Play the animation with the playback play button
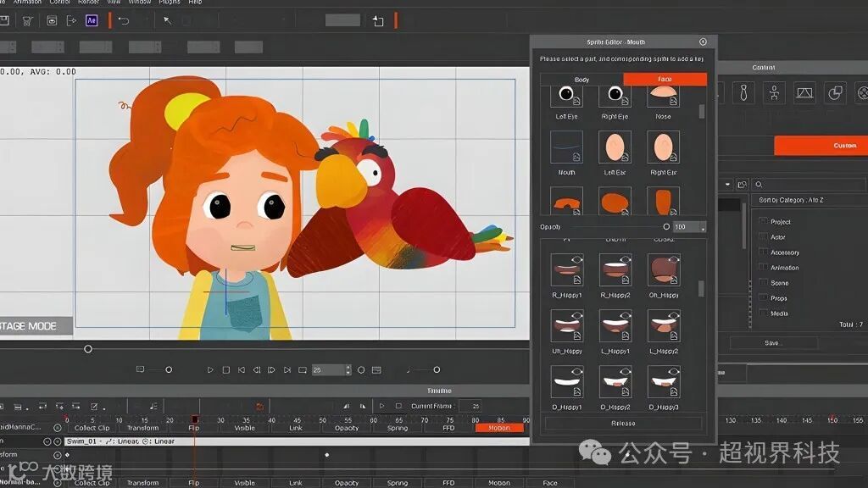 [x=210, y=370]
